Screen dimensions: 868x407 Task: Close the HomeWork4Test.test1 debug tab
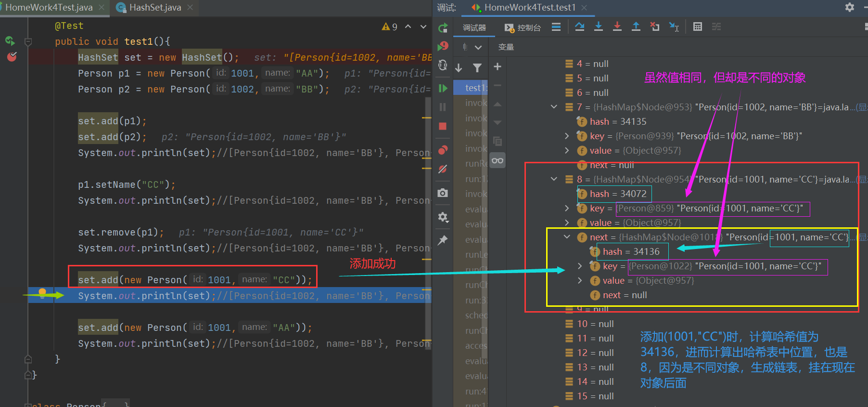click(584, 7)
